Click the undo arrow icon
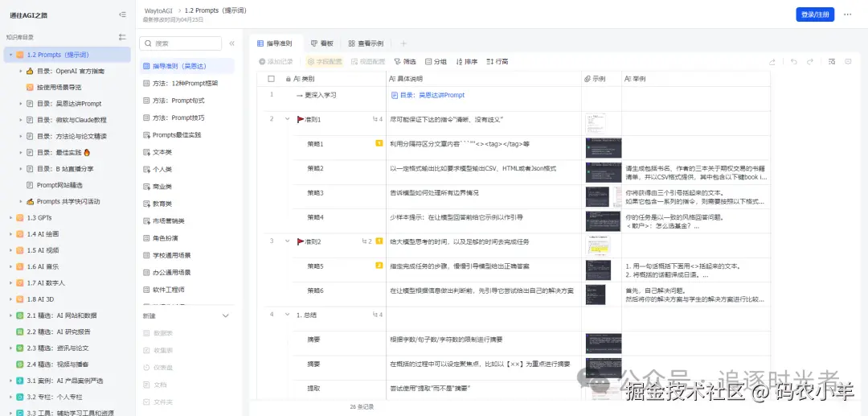 pyautogui.click(x=794, y=62)
